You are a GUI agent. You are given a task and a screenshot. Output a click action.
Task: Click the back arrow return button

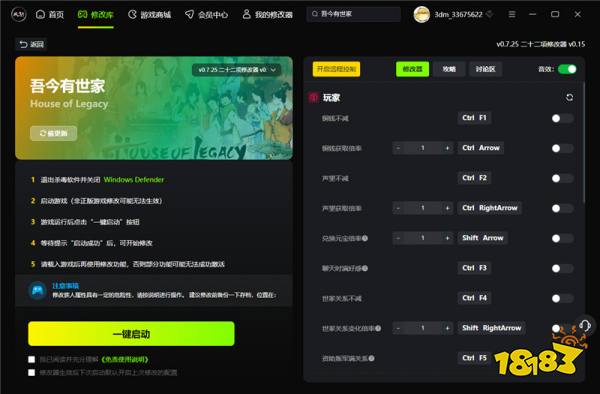click(x=31, y=44)
